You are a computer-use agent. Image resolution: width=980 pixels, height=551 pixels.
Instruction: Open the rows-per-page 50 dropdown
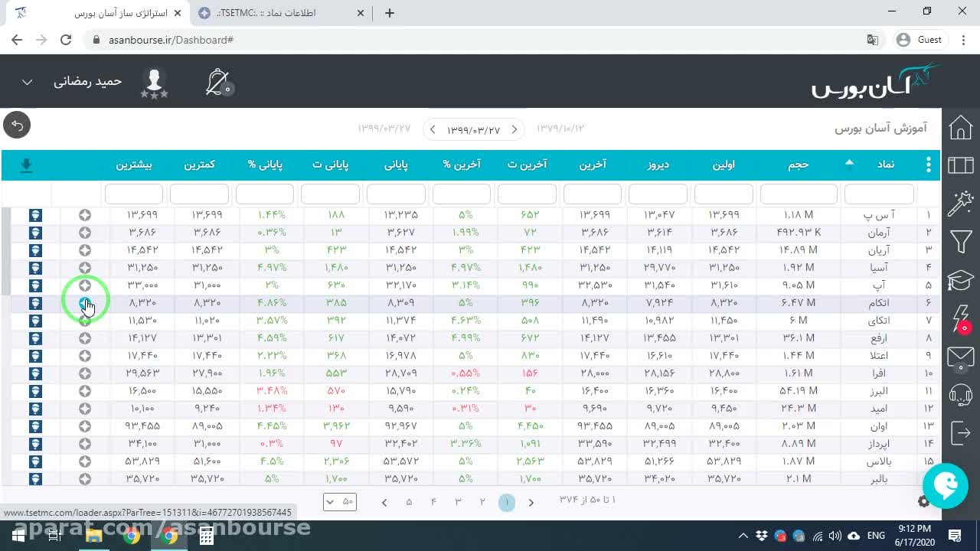pos(340,502)
